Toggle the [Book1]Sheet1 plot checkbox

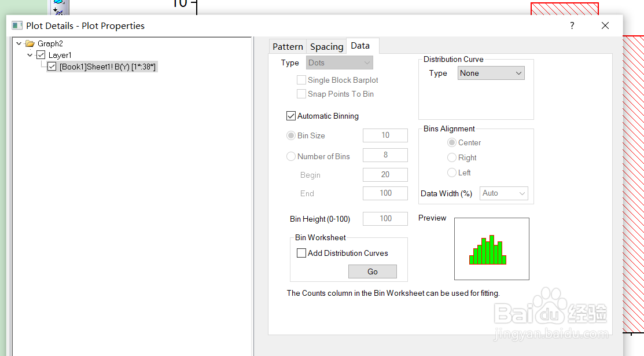tap(51, 67)
